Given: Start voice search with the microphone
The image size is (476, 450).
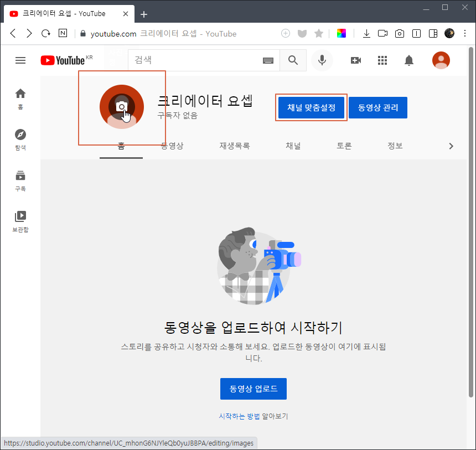Looking at the screenshot, I should (x=322, y=60).
